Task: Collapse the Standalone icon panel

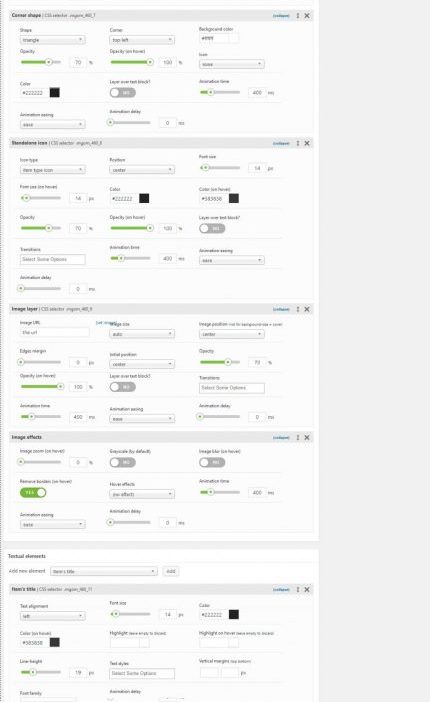Action: (281, 143)
